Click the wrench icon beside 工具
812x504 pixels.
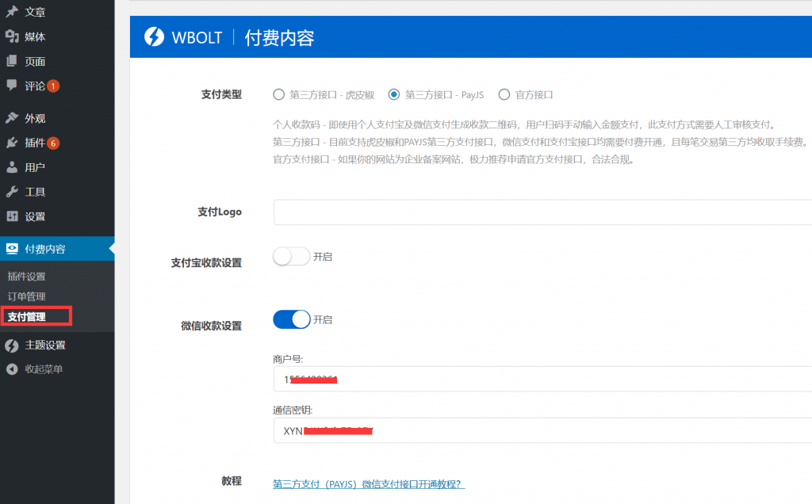coord(12,192)
